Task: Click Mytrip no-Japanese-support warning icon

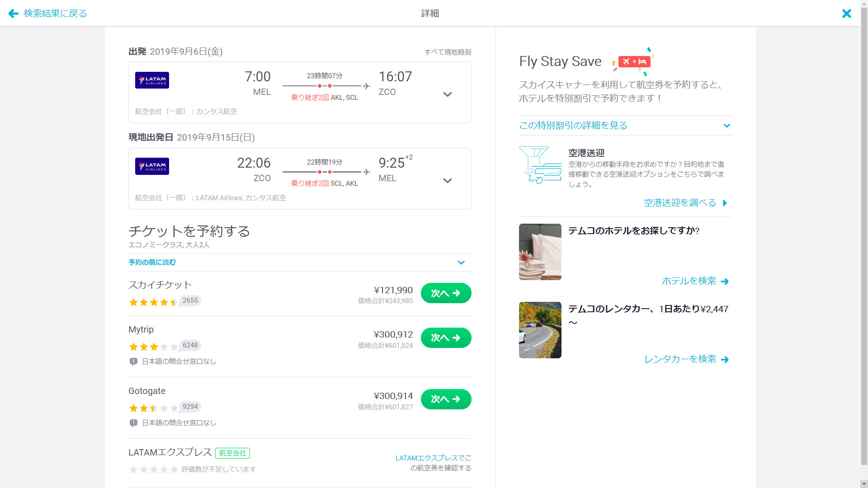Action: [x=133, y=361]
